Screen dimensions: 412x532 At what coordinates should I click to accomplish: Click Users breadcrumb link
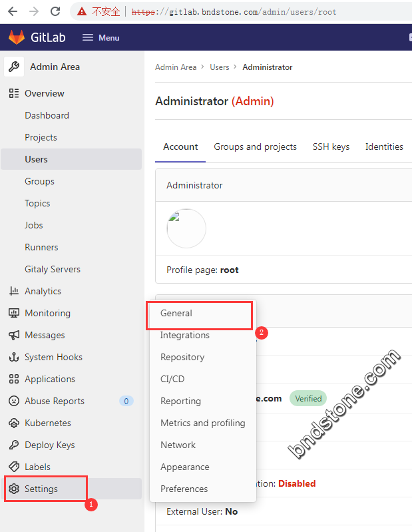(220, 67)
